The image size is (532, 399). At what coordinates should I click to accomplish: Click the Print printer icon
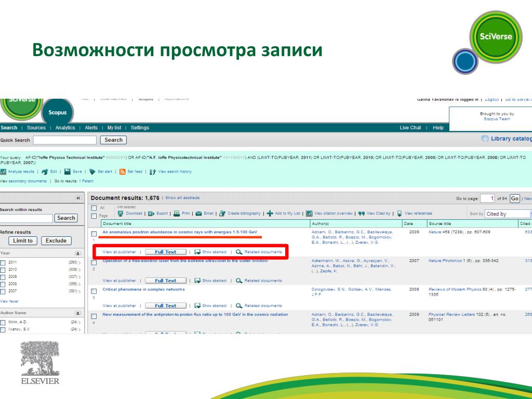[177, 214]
